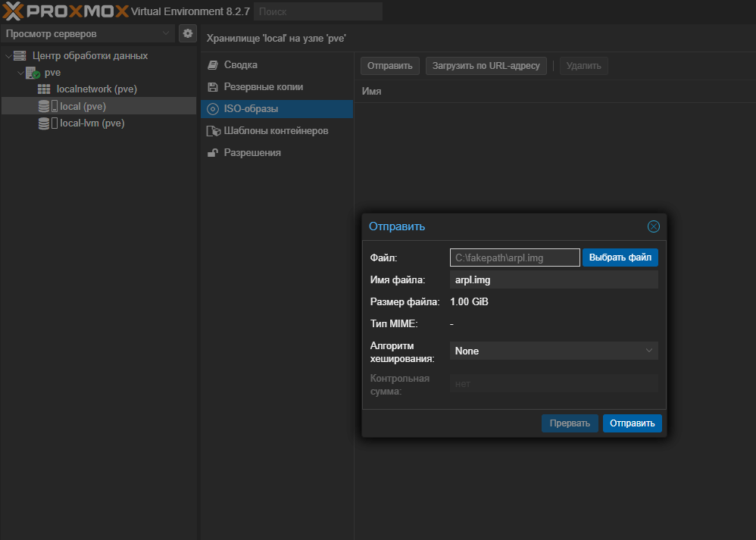Select local-lvm (pve) storage
756x540 pixels.
[x=98, y=123]
